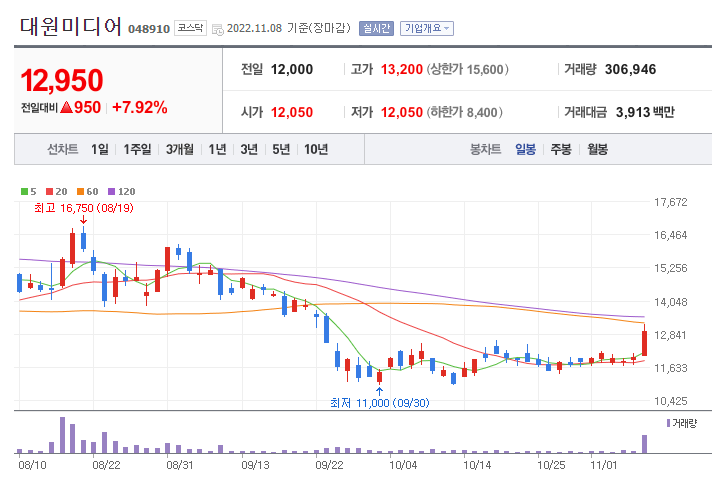Click the 최저 11,000 (09/30) label
Screen dimensions: 712x490
380,403
